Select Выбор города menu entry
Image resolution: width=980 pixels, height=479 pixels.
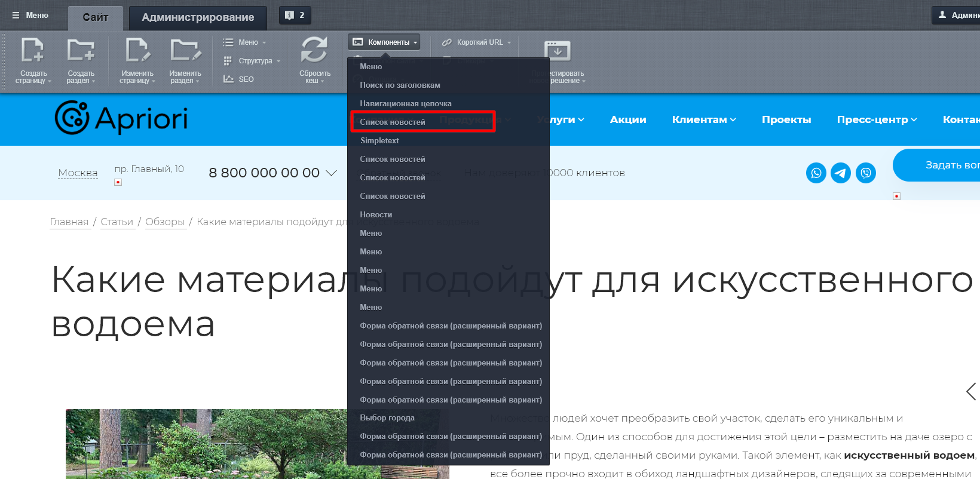[x=387, y=417]
